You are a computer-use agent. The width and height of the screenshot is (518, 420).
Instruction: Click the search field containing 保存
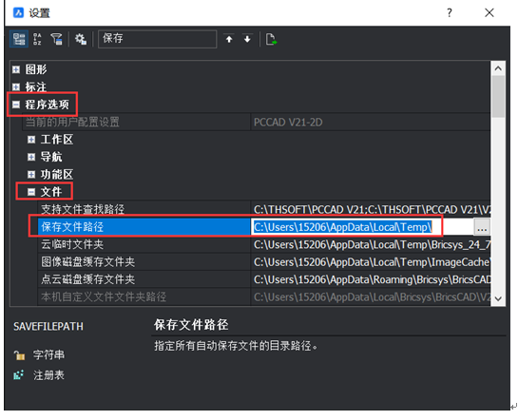[157, 39]
